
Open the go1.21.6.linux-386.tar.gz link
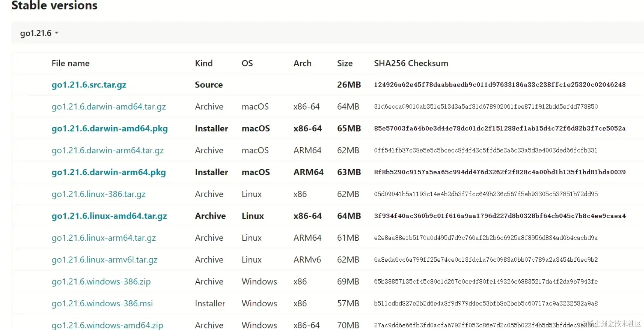98,194
